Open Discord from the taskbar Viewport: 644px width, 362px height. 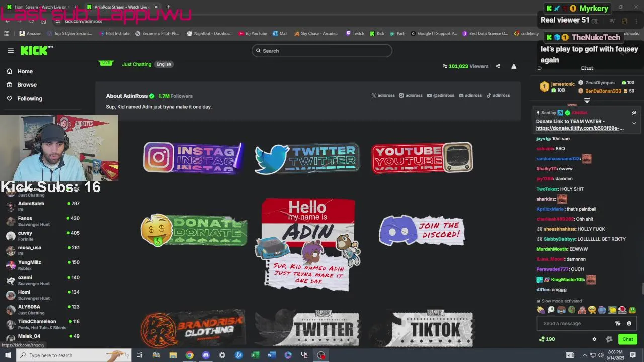pyautogui.click(x=206, y=355)
